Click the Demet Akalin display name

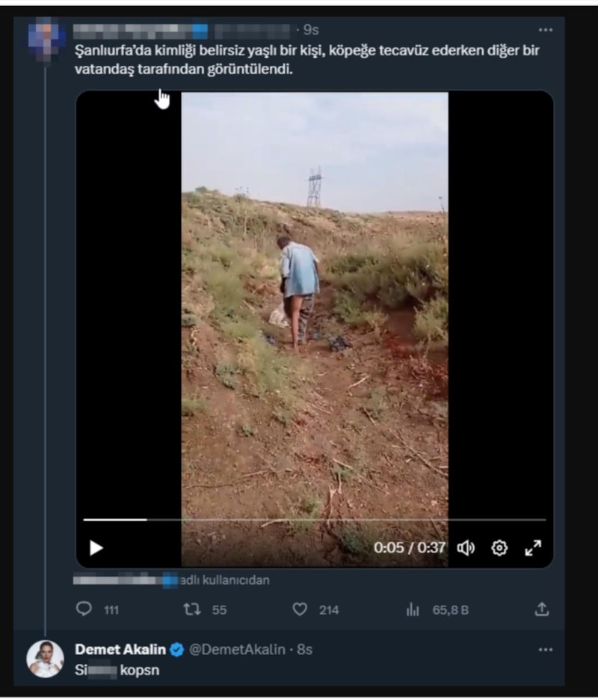tap(120, 650)
